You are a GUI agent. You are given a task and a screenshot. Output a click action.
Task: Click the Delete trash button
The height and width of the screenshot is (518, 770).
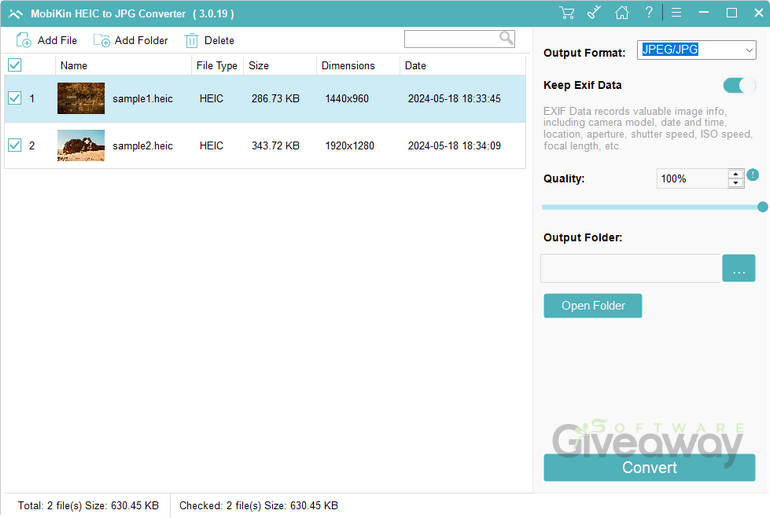pos(209,40)
